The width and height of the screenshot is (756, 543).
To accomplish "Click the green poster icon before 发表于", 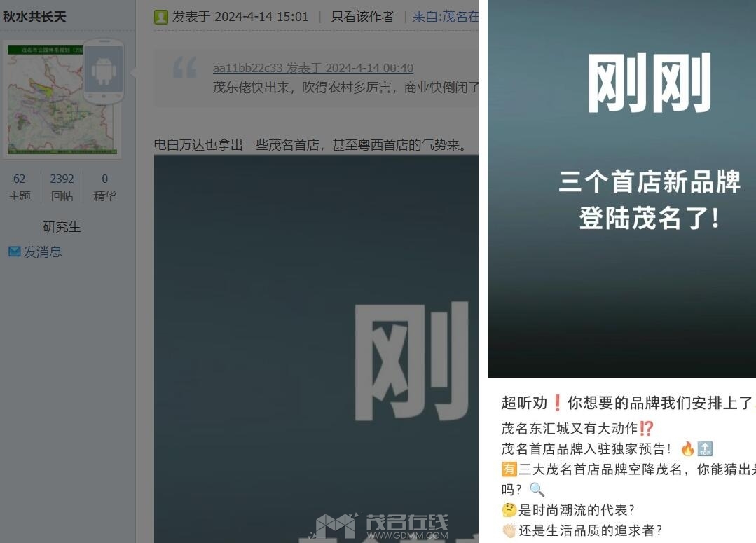I will click(160, 17).
